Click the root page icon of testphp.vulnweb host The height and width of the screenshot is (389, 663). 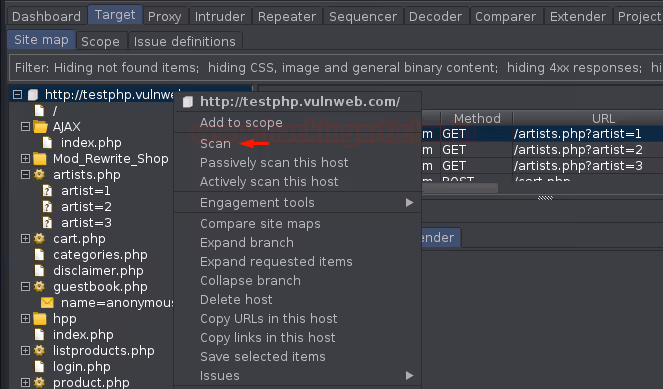click(x=33, y=95)
